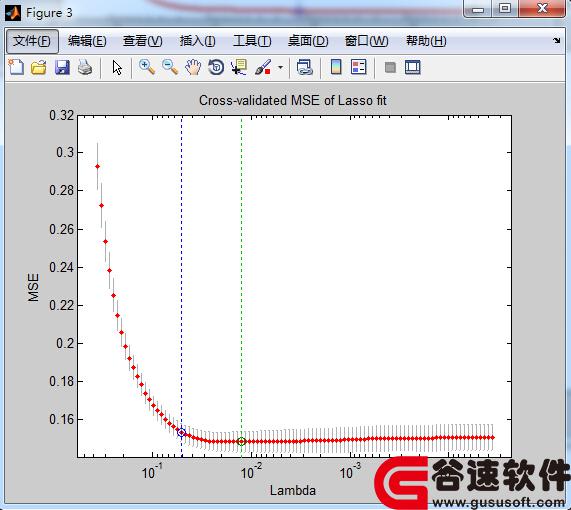The width and height of the screenshot is (571, 510).
Task: Click the Link Plot icon
Action: coord(304,67)
